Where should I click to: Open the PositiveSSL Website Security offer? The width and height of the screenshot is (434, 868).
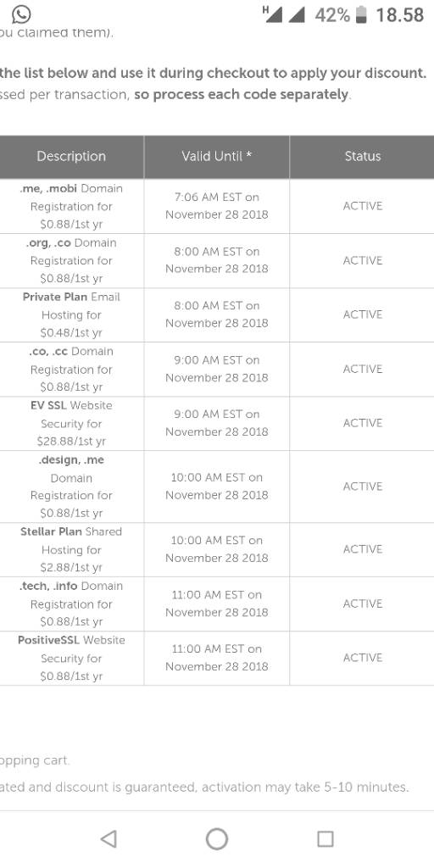pyautogui.click(x=71, y=658)
